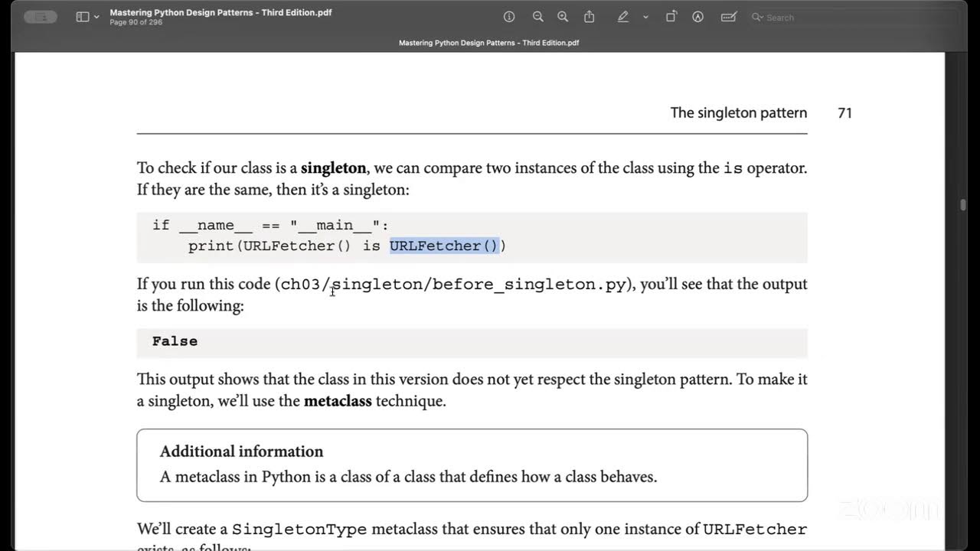980x551 pixels.
Task: Select the highlight pen tool
Action: coord(623,17)
